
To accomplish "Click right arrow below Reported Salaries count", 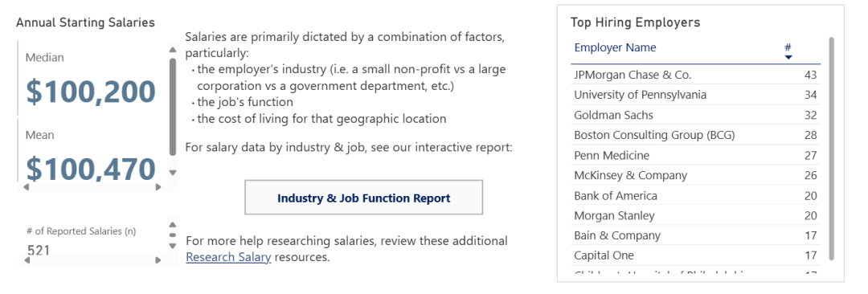I will pyautogui.click(x=158, y=259).
